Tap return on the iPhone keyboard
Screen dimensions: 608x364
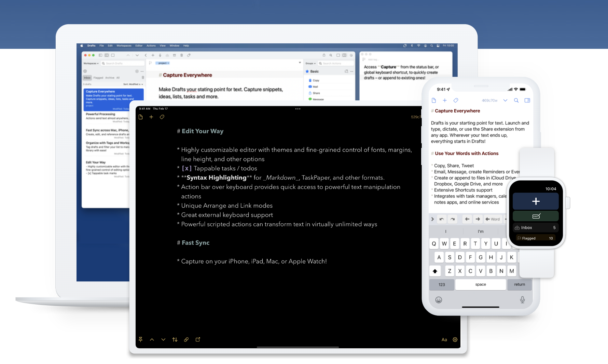click(x=520, y=284)
